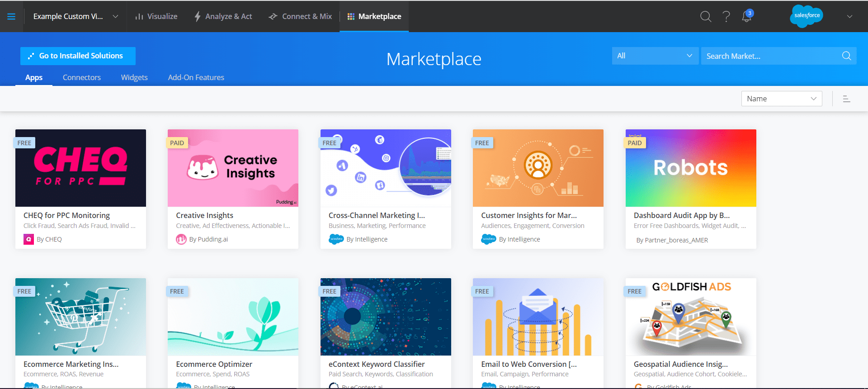Switch to the Apps tab
The width and height of the screenshot is (868, 389).
pos(34,77)
